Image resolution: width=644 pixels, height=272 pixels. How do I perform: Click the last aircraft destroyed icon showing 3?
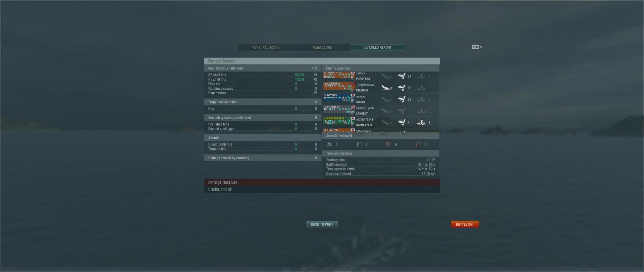(x=418, y=144)
